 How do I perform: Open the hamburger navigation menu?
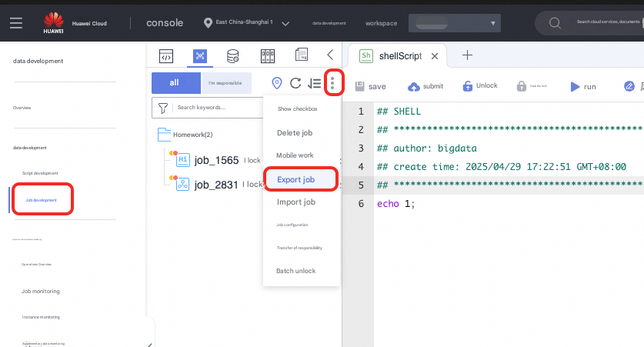[16, 23]
